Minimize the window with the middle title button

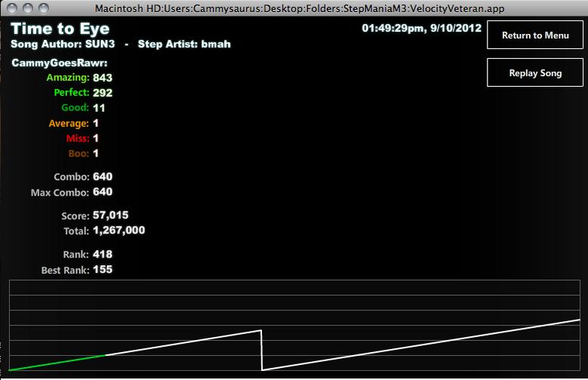[x=28, y=8]
